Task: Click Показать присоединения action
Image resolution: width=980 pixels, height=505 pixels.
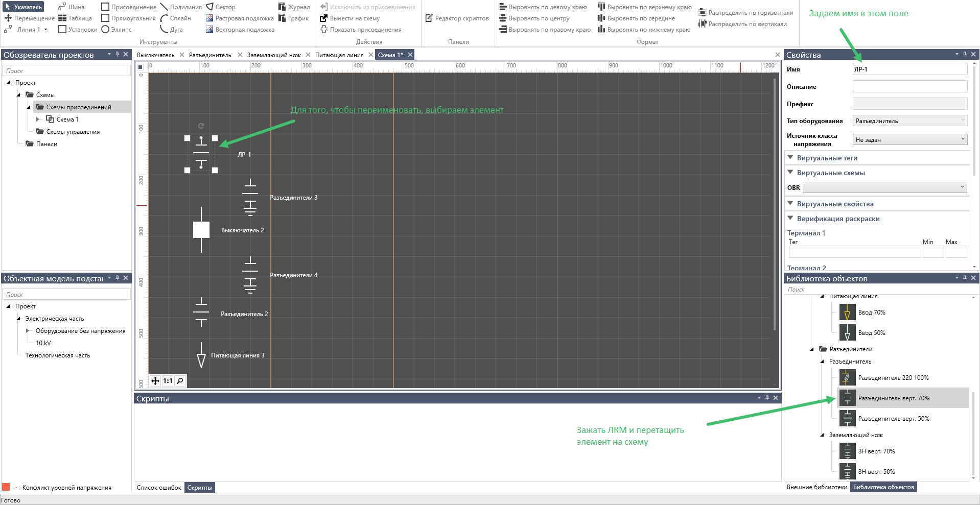Action: pos(360,30)
